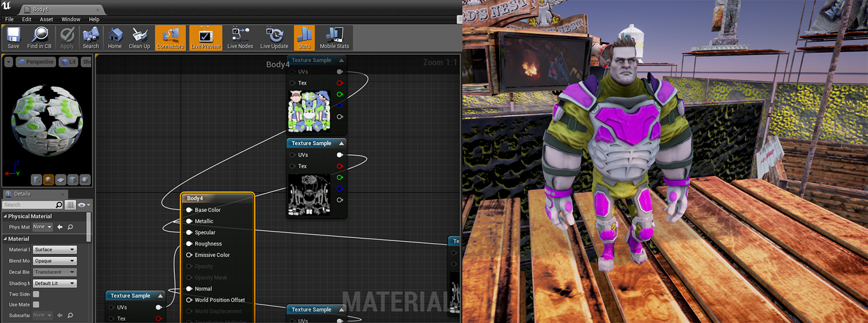Open the Search tool in the toolbar
The image size is (868, 323).
click(91, 38)
